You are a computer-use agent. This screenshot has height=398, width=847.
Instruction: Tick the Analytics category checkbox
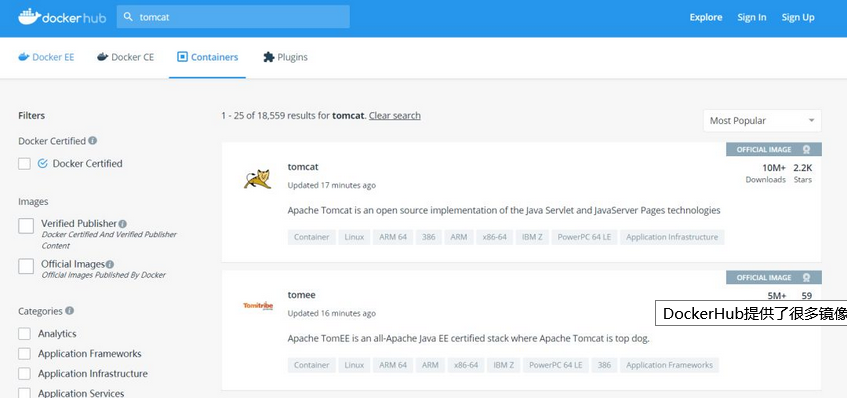(x=24, y=334)
